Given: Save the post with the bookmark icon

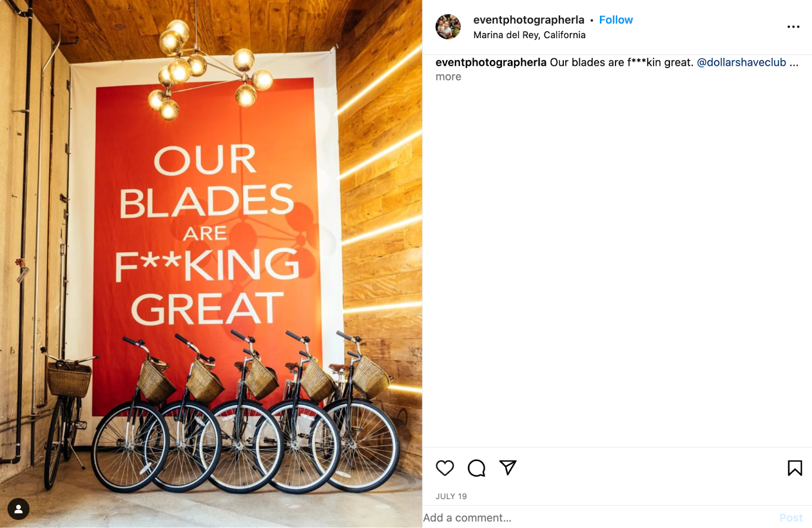Looking at the screenshot, I should click(x=795, y=468).
